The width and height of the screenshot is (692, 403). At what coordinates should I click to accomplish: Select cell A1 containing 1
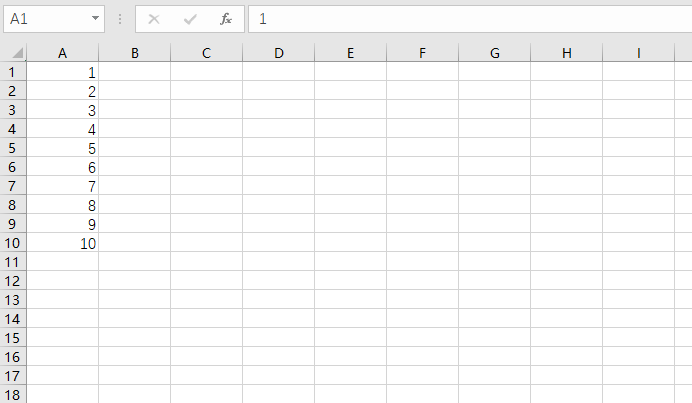coord(62,72)
